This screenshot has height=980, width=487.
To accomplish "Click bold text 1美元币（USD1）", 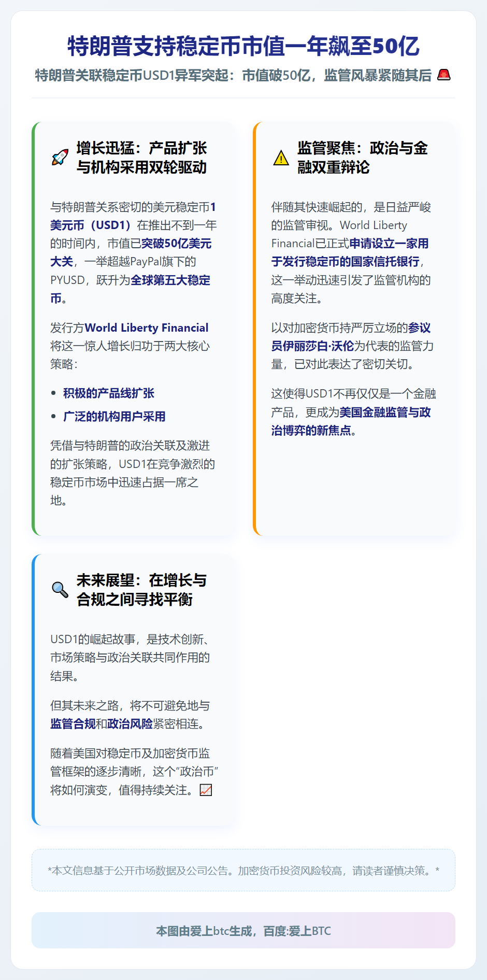I will [133, 216].
